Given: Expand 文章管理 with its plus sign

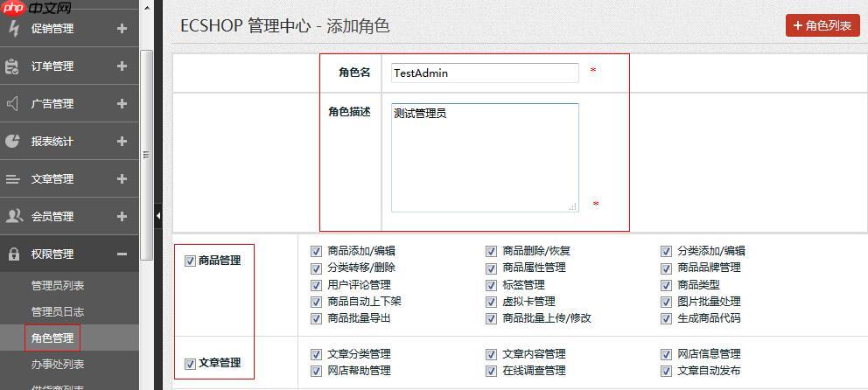Looking at the screenshot, I should [122, 178].
